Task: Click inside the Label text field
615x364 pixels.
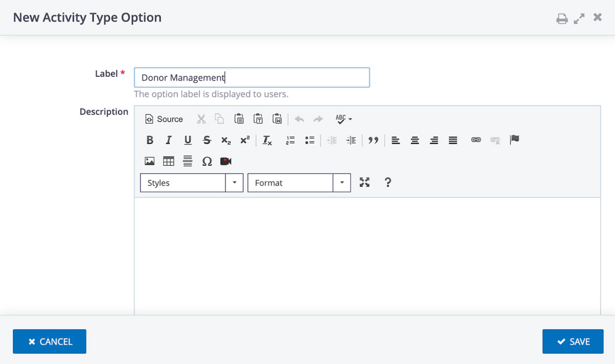Action: (251, 77)
